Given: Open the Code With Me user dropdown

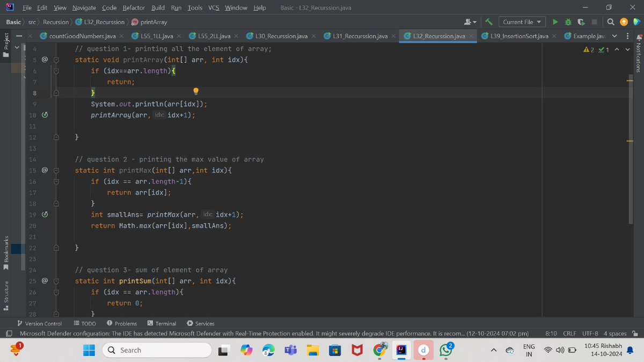Looking at the screenshot, I should (x=470, y=22).
